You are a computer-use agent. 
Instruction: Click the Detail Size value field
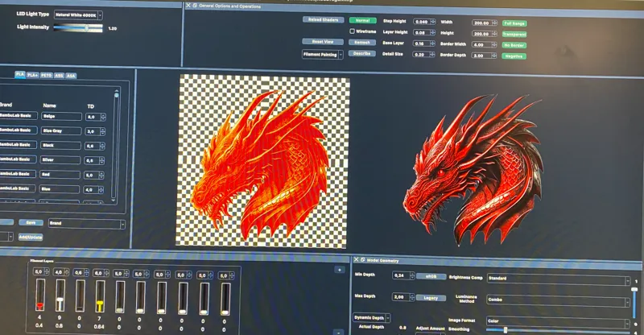pyautogui.click(x=424, y=55)
